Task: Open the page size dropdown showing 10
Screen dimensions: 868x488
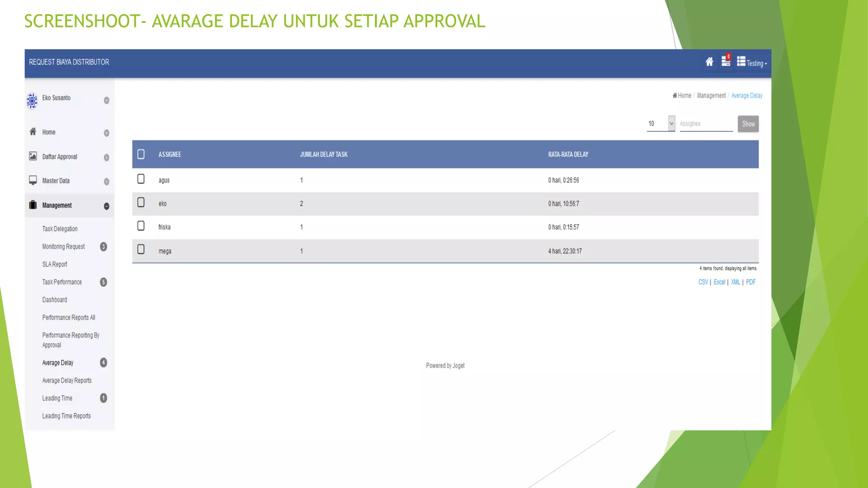Action: pos(661,124)
